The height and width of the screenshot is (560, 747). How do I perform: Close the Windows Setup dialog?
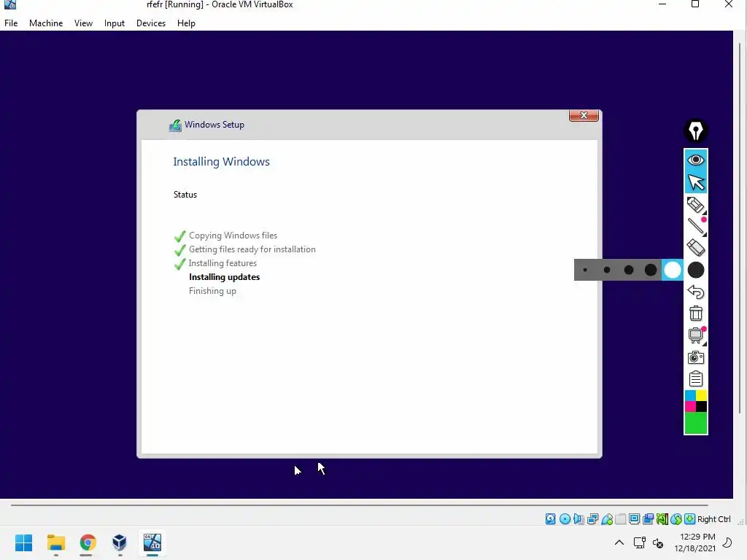pos(584,115)
